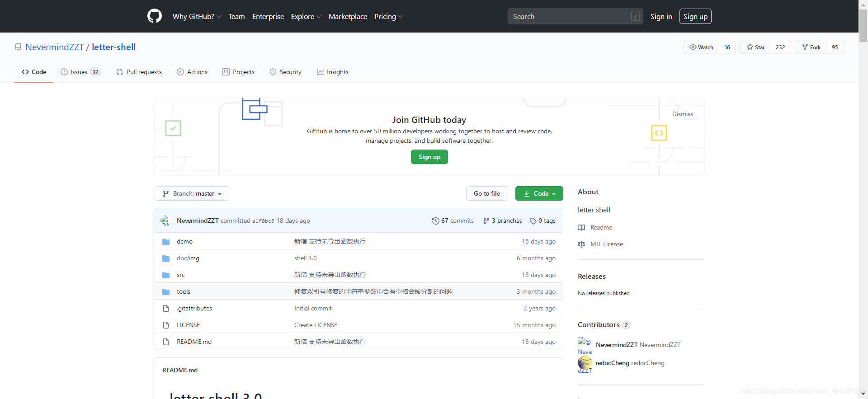868x399 pixels.
Task: Click the slash shortcut icon in search
Action: point(635,16)
